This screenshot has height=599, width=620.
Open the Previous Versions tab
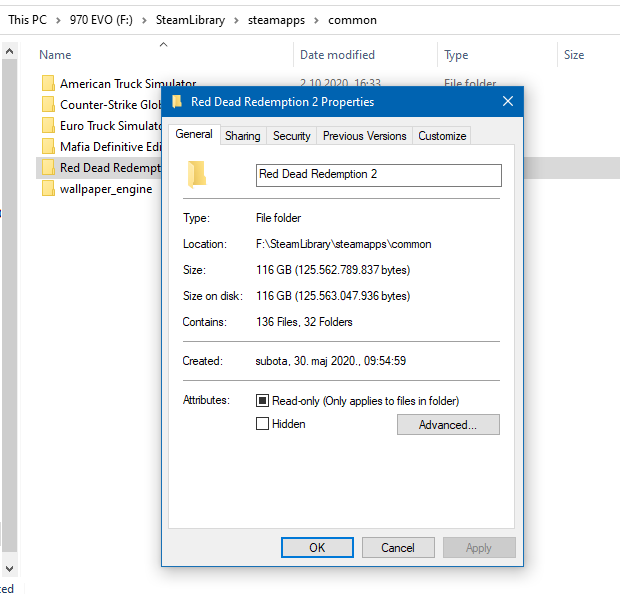[x=365, y=136]
